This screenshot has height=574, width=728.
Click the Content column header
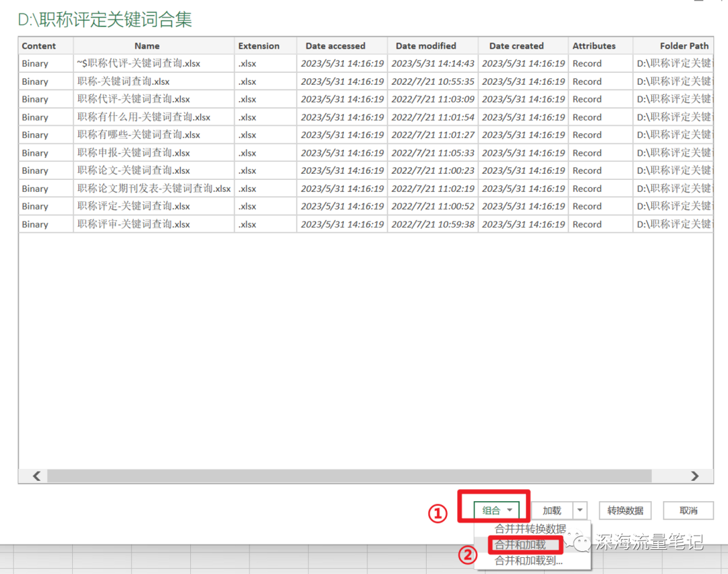[46, 46]
